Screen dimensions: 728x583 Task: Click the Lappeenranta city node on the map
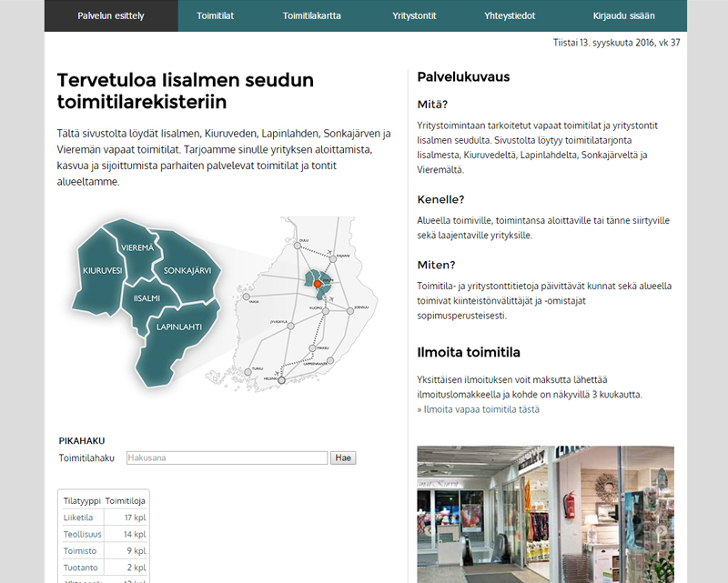tap(330, 360)
